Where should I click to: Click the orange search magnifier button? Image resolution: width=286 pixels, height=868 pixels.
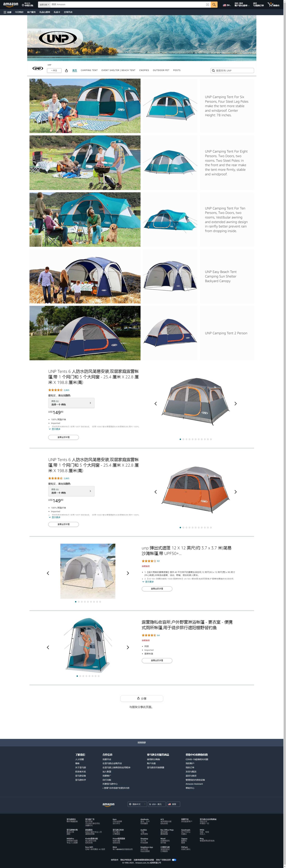coord(214,5)
